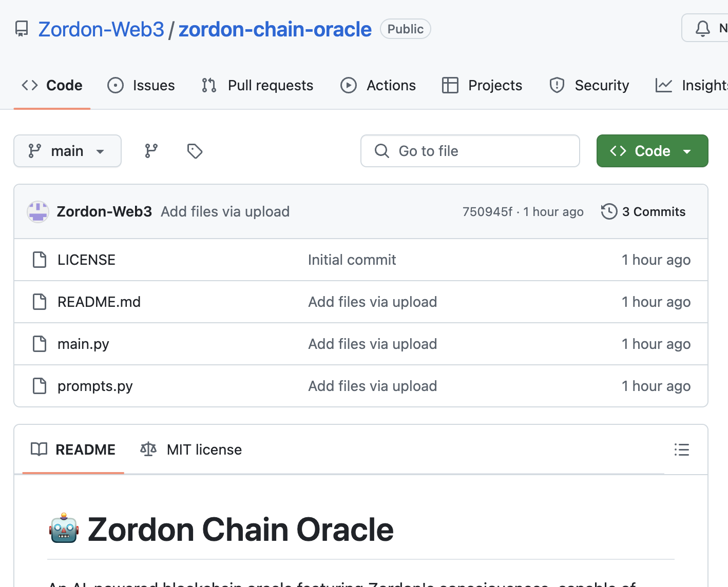Viewport: 728px width, 587px height.
Task: Click the branches icon next to main
Action: pos(151,151)
